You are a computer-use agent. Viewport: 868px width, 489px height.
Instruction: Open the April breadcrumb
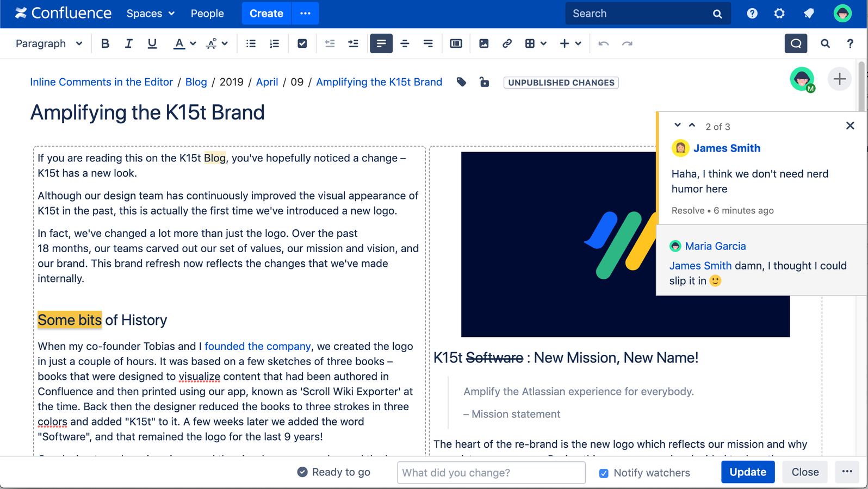tap(267, 82)
